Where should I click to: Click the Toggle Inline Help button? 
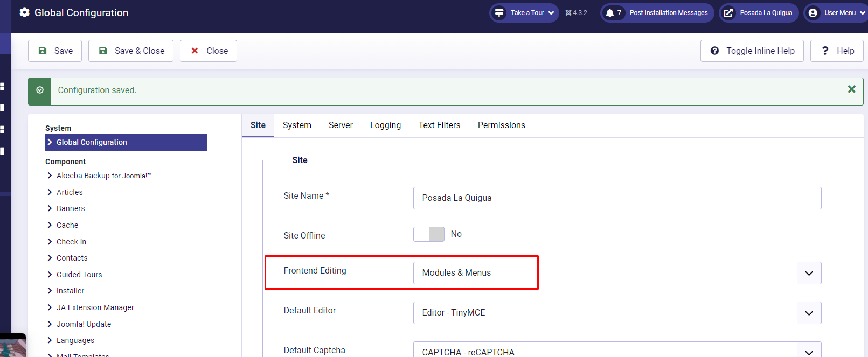752,51
